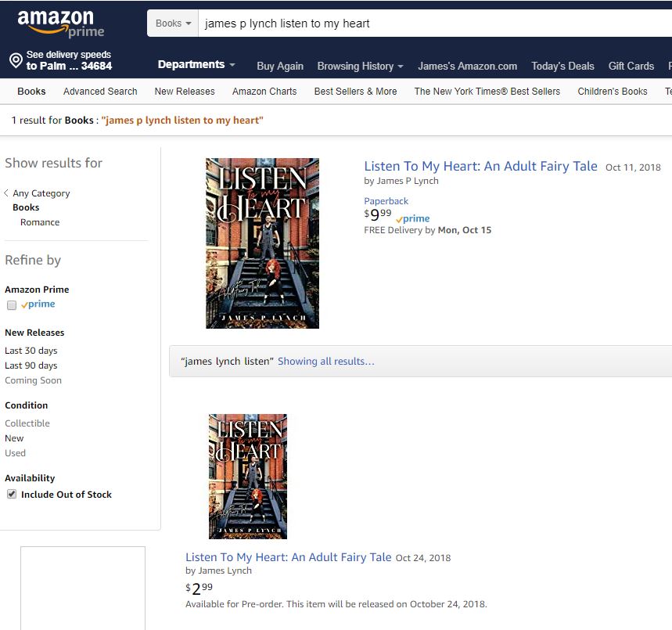The height and width of the screenshot is (630, 672).
Task: Open the Amazon Charts section
Action: point(264,91)
